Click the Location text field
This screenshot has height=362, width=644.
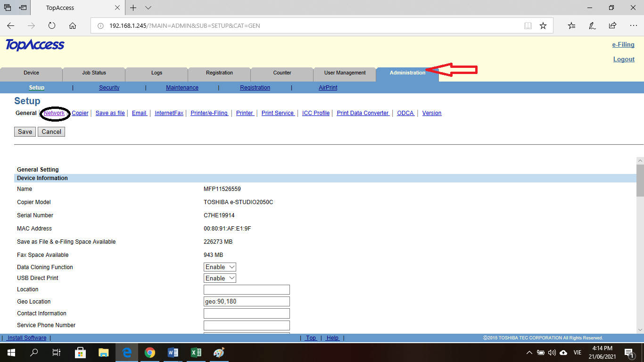247,289
